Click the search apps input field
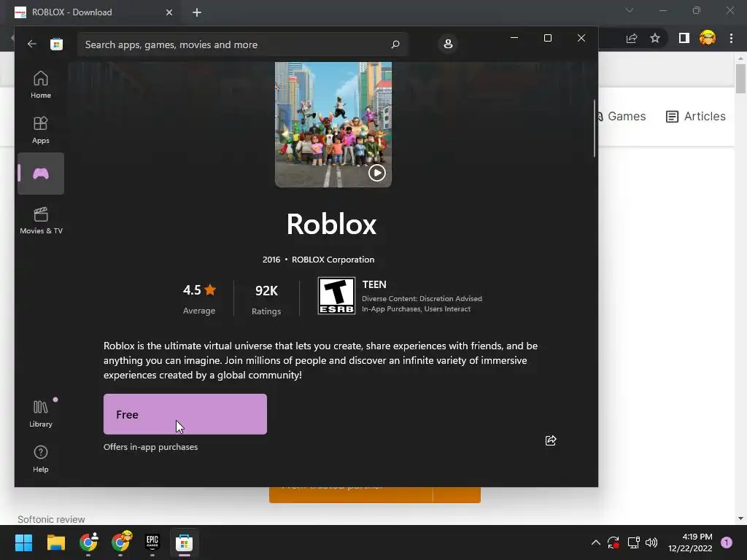 tap(242, 44)
